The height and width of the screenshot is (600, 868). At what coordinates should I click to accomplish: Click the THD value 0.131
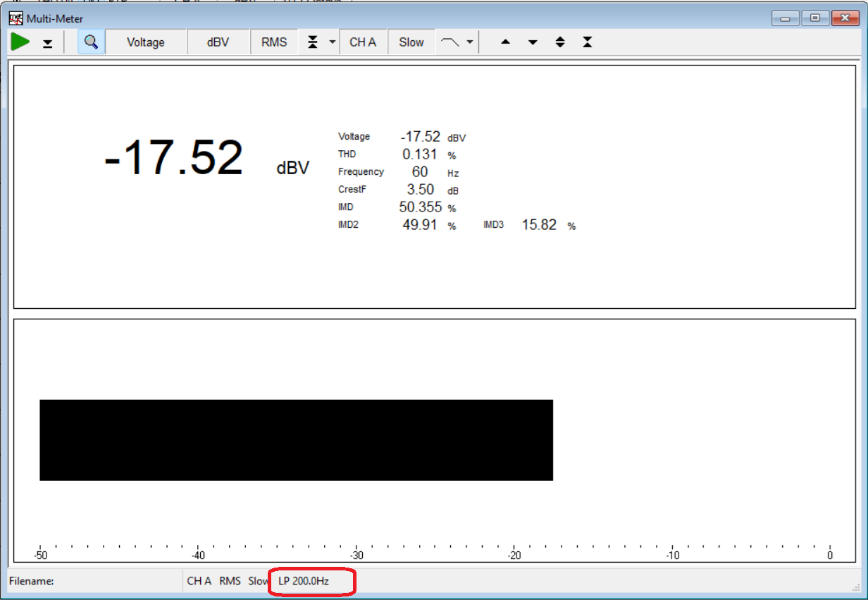click(420, 154)
